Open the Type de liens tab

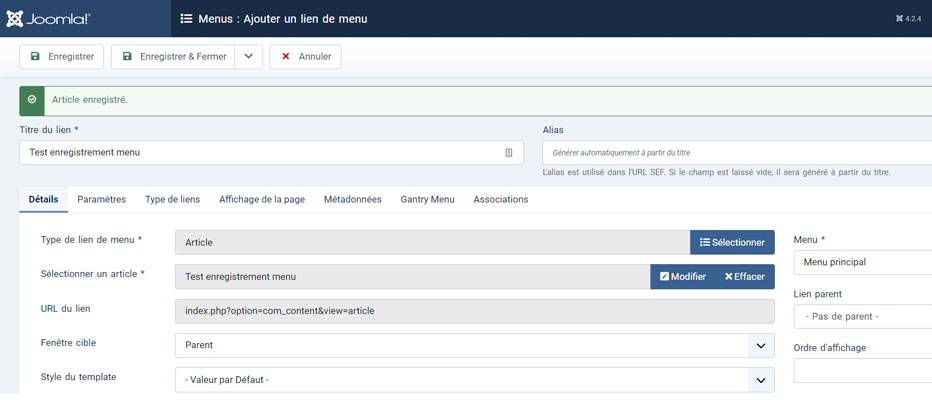172,200
